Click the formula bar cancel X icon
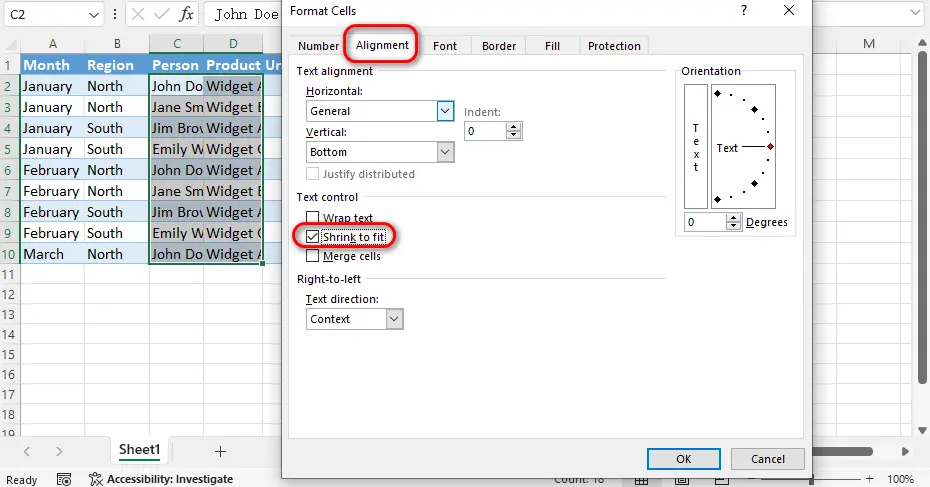 [x=138, y=14]
